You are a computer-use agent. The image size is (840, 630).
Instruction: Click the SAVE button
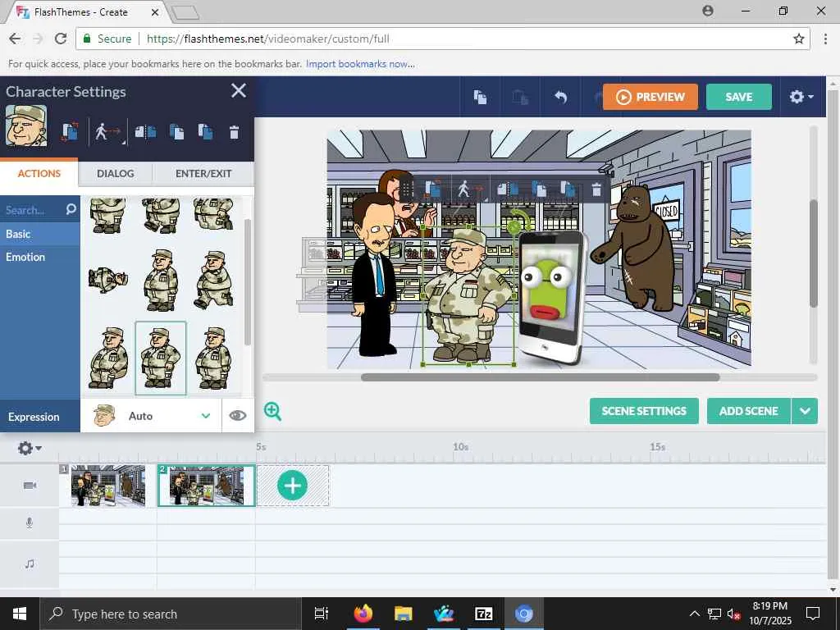(x=739, y=97)
